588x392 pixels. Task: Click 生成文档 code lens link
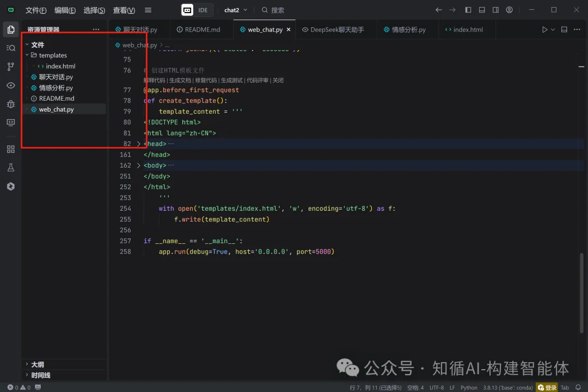pyautogui.click(x=180, y=80)
